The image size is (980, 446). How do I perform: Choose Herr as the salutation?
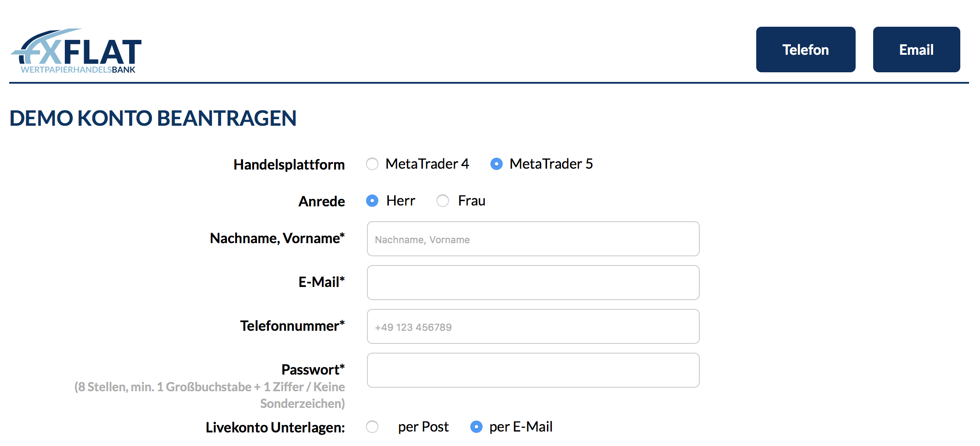372,201
